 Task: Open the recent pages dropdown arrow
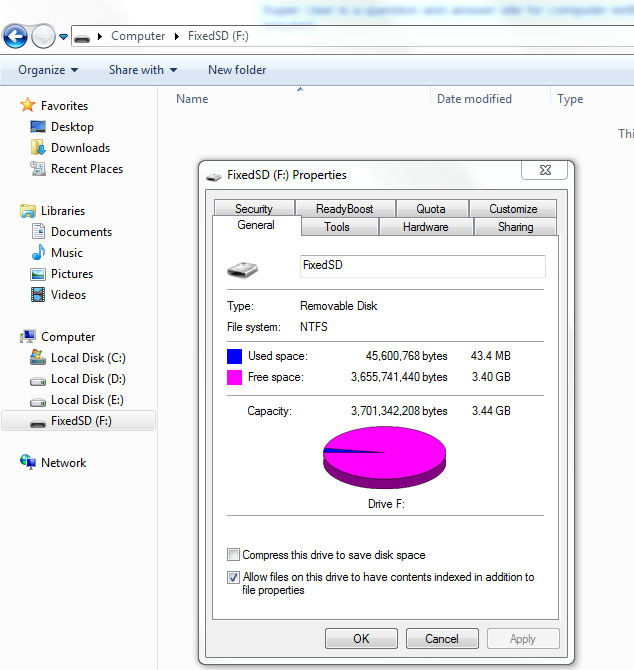pos(63,37)
